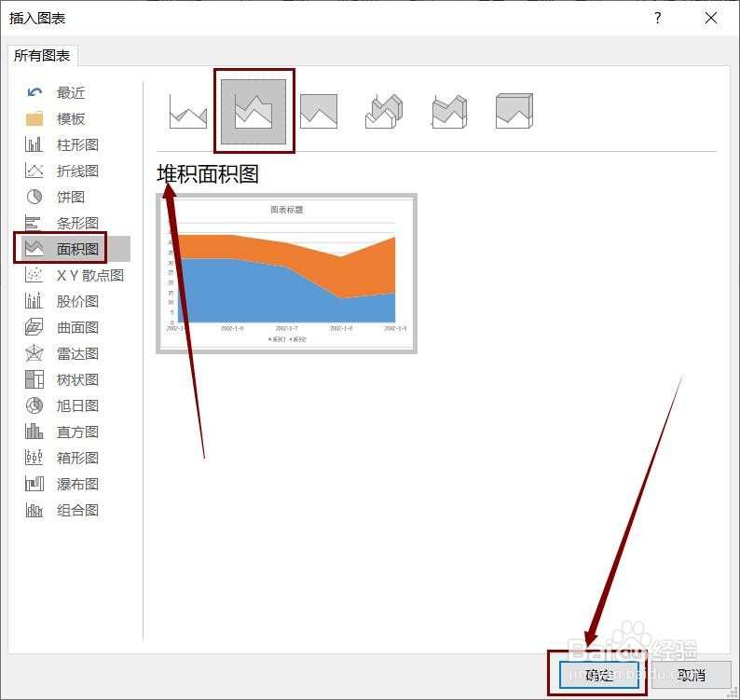Cancel the dialog with 取消
Viewport: 740px width, 700px height.
[x=692, y=675]
